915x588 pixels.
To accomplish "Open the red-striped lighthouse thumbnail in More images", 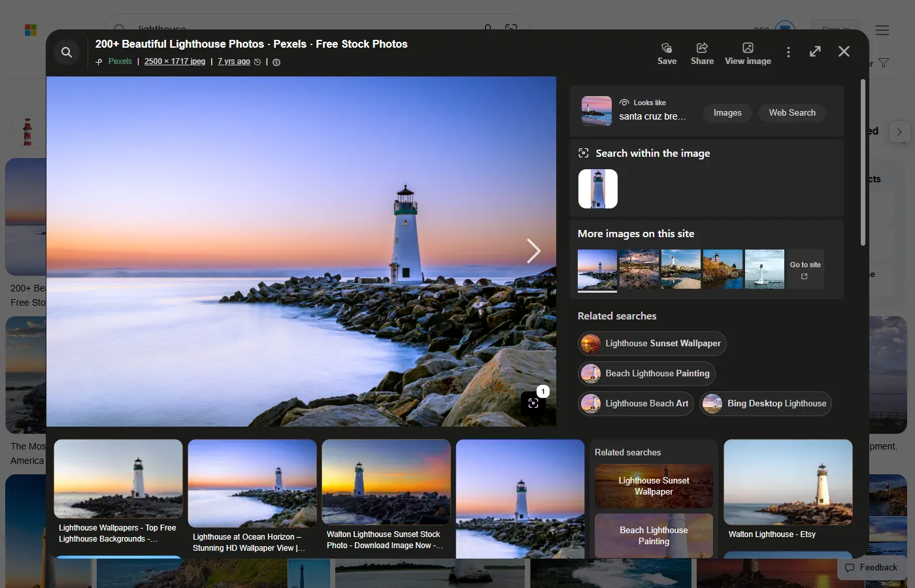I will click(x=723, y=269).
